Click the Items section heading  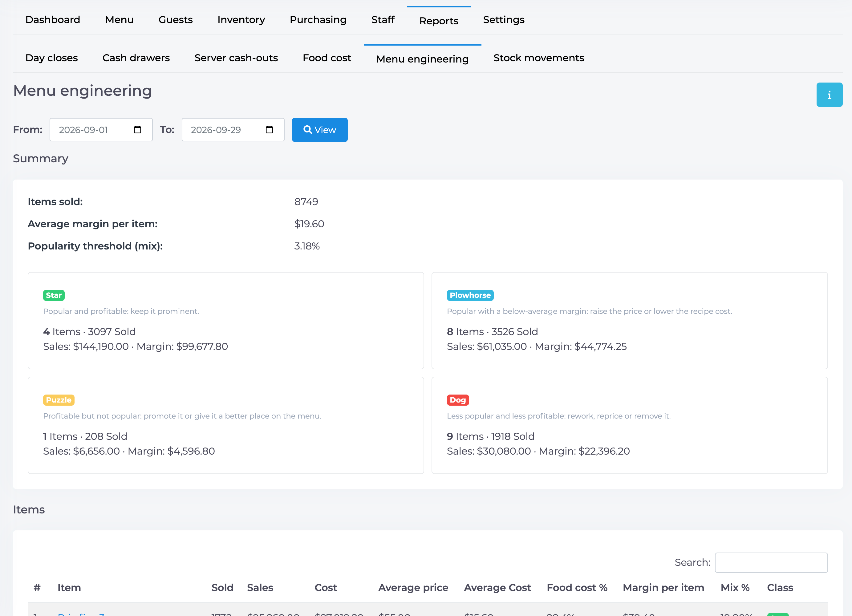tap(29, 510)
